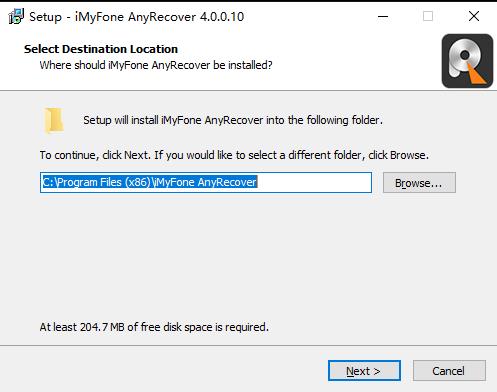This screenshot has height=392, width=497.
Task: Close the AnyRecover setup dialog
Action: [474, 16]
